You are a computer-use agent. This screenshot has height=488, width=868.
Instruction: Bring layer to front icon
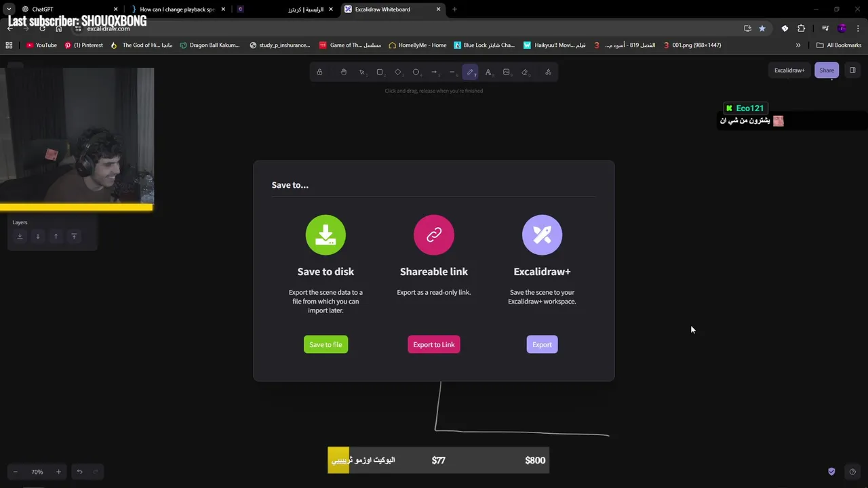74,236
